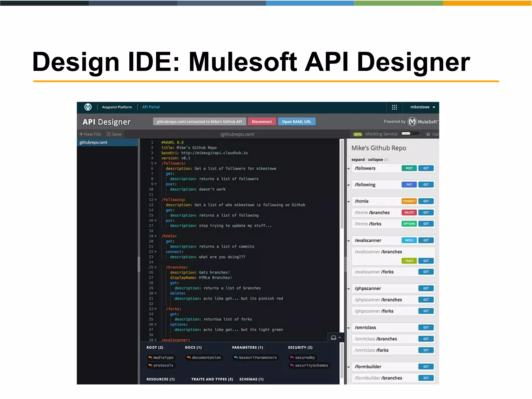Click the Mike's Github Repo console title

(378, 148)
